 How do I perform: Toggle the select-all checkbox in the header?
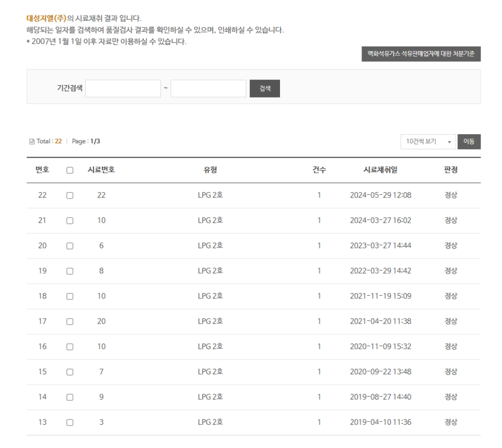[x=70, y=170]
